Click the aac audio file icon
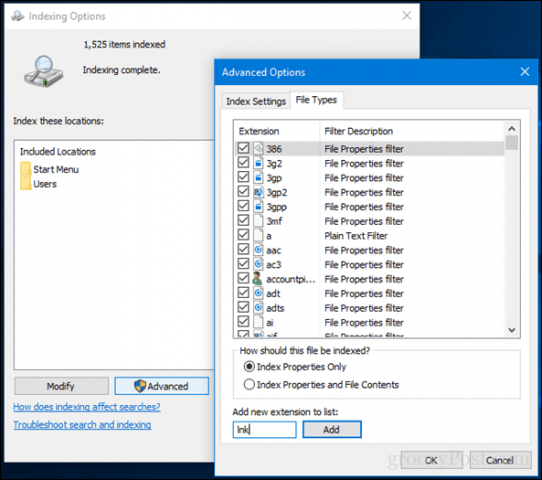The width and height of the screenshot is (542, 480). click(258, 250)
